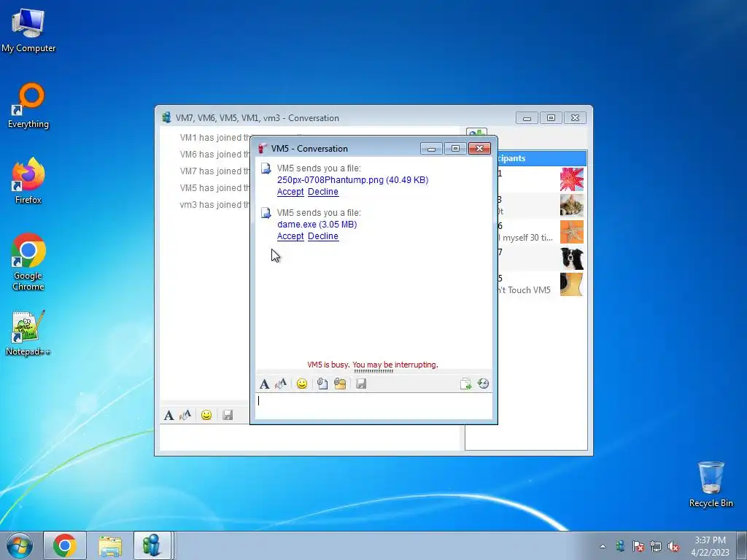The height and width of the screenshot is (560, 747).
Task: Select the kitten avatar participant
Action: (x=572, y=206)
